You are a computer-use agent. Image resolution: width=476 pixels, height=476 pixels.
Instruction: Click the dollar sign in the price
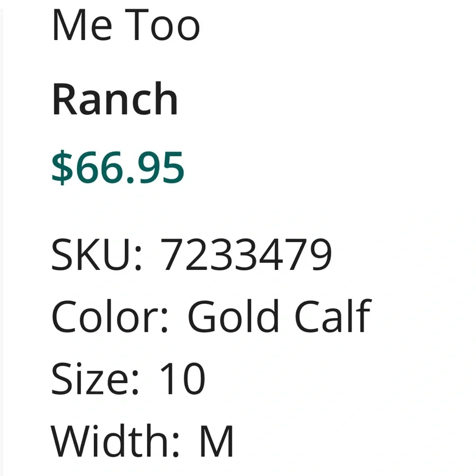tap(62, 167)
